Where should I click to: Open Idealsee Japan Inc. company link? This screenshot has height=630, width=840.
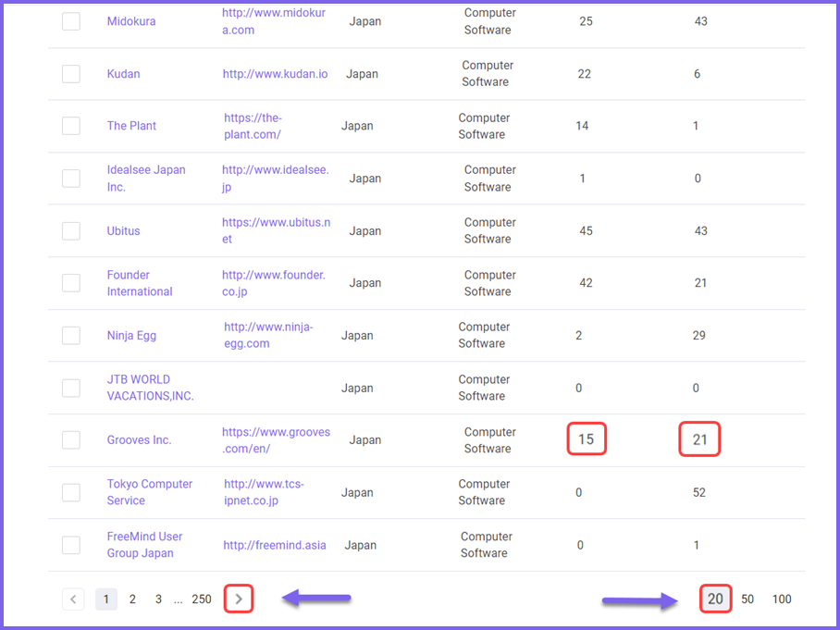146,179
